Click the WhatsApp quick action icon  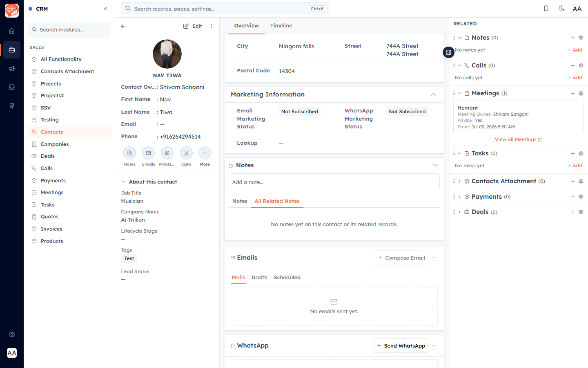[x=167, y=153]
